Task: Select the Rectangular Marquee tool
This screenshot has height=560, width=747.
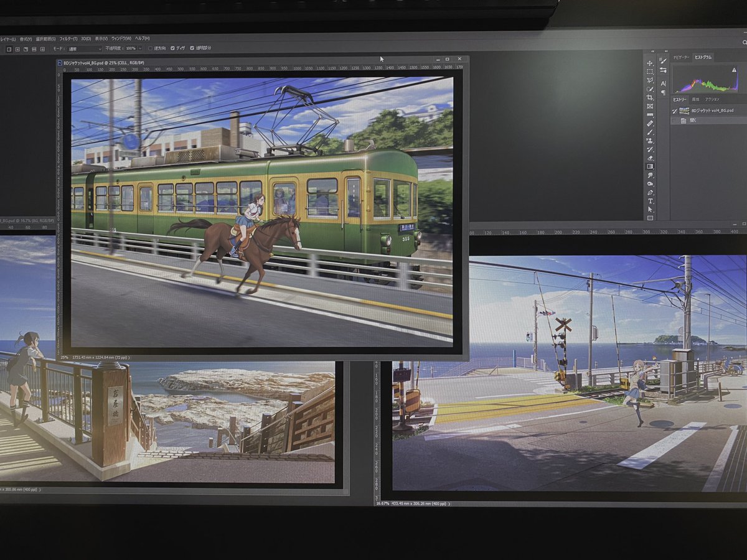Action: click(x=650, y=72)
